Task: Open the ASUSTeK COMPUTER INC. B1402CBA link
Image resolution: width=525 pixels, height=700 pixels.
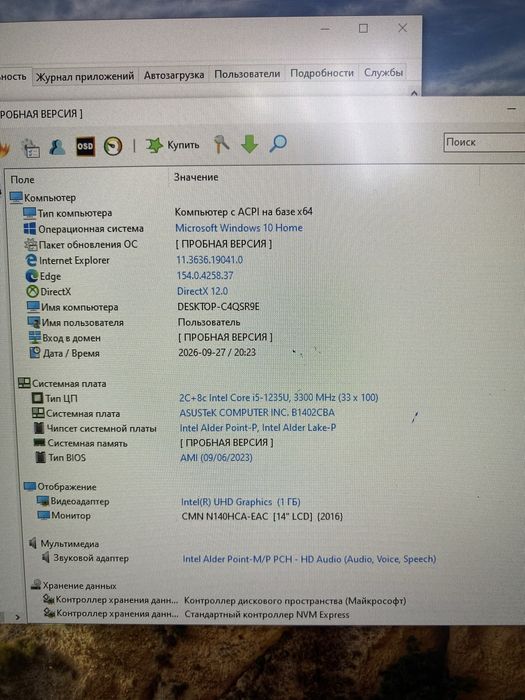Action: click(x=257, y=412)
